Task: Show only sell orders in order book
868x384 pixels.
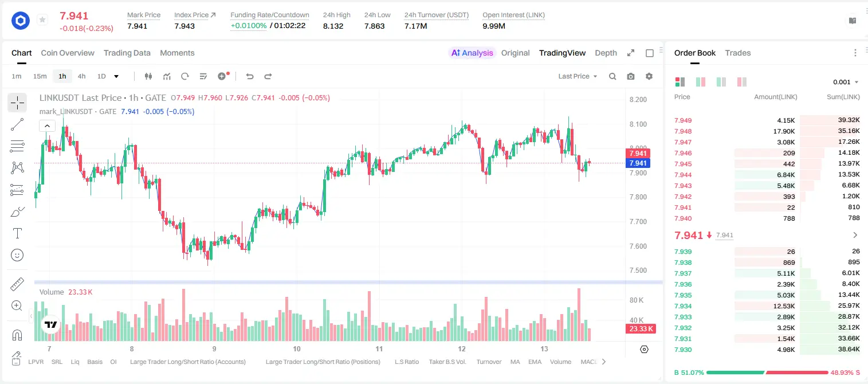Action: coord(743,82)
